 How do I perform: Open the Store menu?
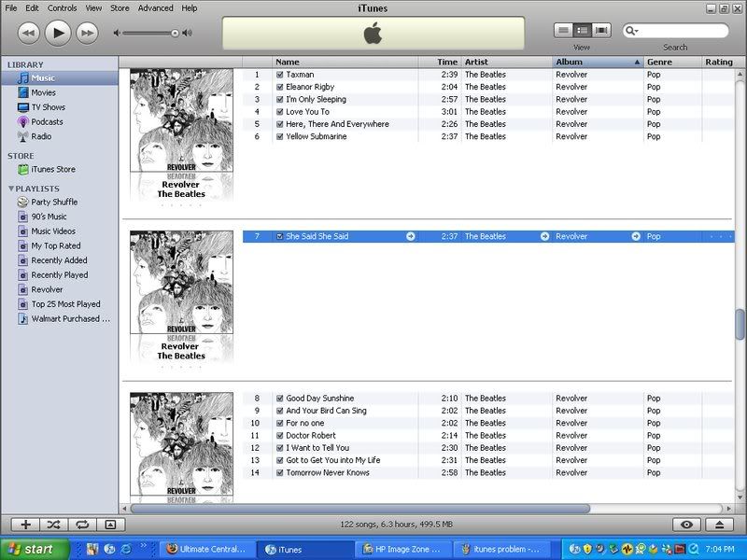coord(120,8)
